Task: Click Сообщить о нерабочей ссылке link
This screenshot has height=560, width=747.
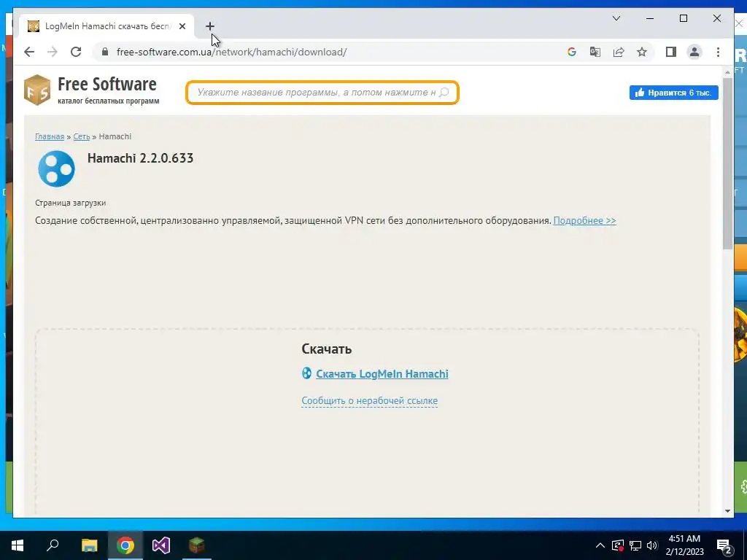Action: [x=369, y=401]
